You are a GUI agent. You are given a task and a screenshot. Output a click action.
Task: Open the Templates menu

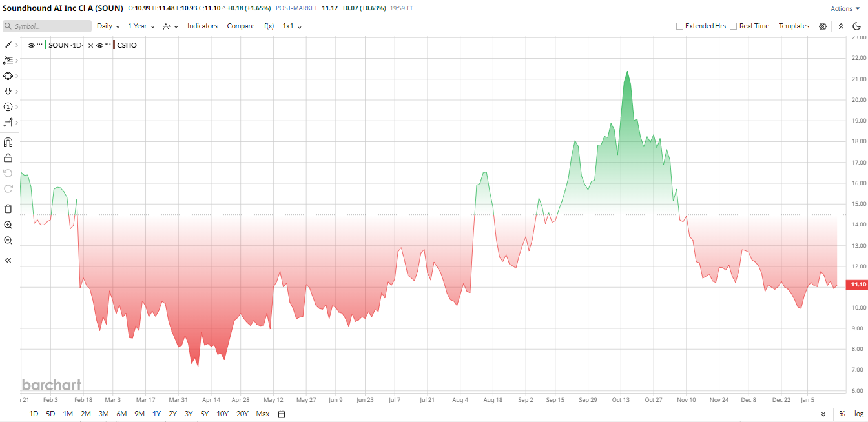[x=794, y=26]
